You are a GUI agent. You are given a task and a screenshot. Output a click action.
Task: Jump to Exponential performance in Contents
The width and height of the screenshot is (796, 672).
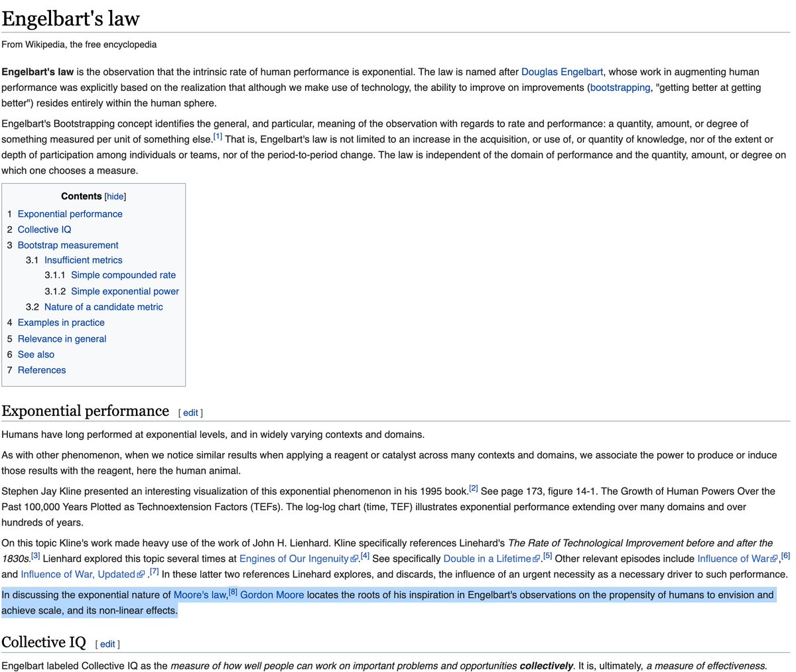(x=70, y=214)
